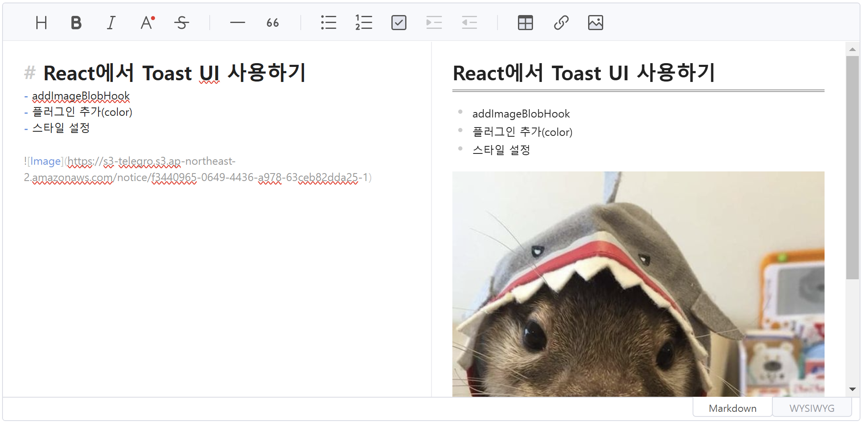The image size is (868, 434).
Task: Click 'addImageBlobHook' bullet in preview pane
Action: [x=521, y=114]
